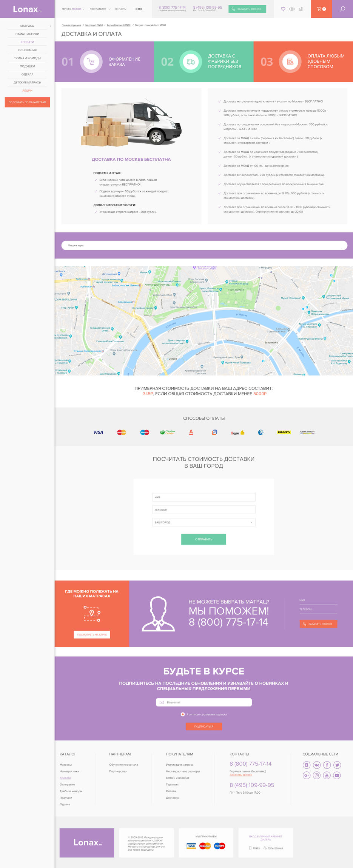Open Кровати in the sidebar menu
Screen dimensions: 353x868
(27, 42)
